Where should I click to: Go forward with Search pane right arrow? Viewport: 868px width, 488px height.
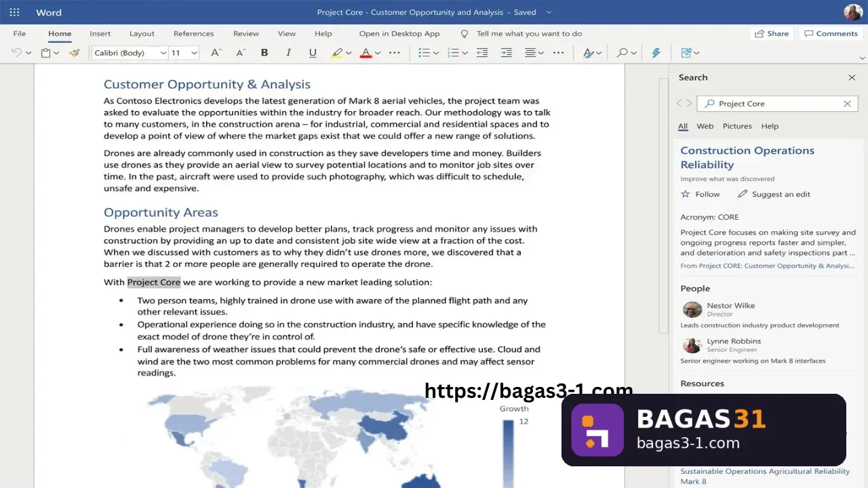(690, 104)
